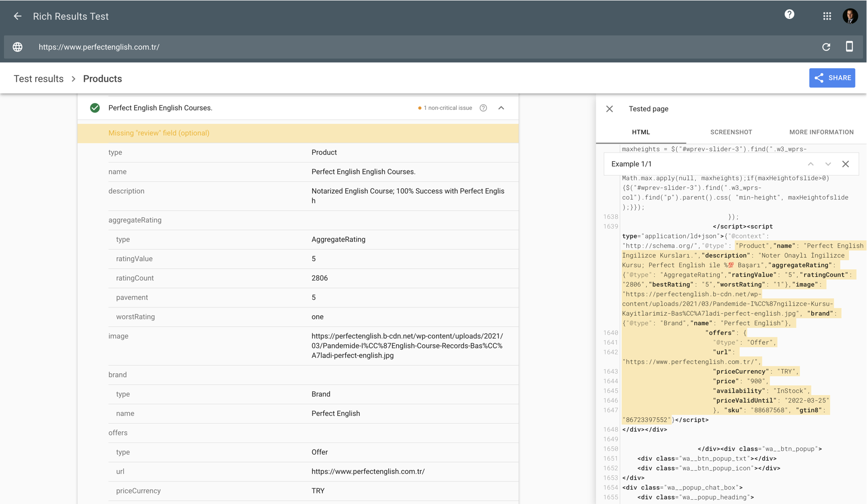Switch to the SCREENSHOT tab
867x504 pixels.
[x=731, y=132]
